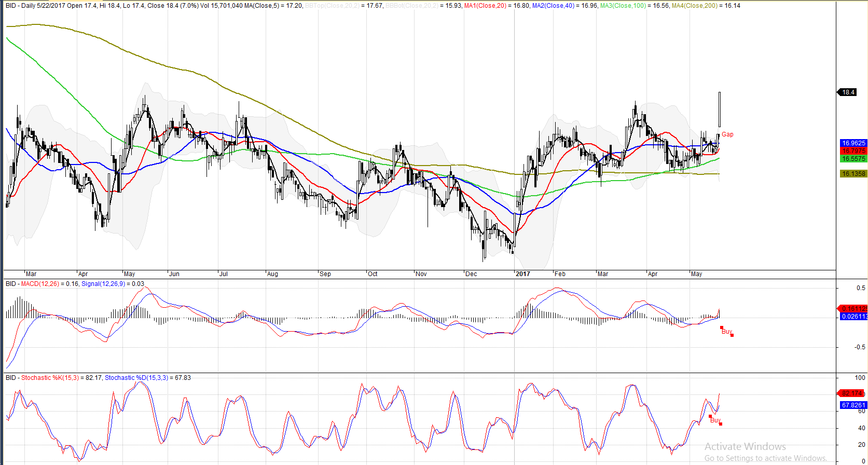Click the red 82.174 Stochastic %K value tag
The image size is (868, 465).
tap(852, 393)
